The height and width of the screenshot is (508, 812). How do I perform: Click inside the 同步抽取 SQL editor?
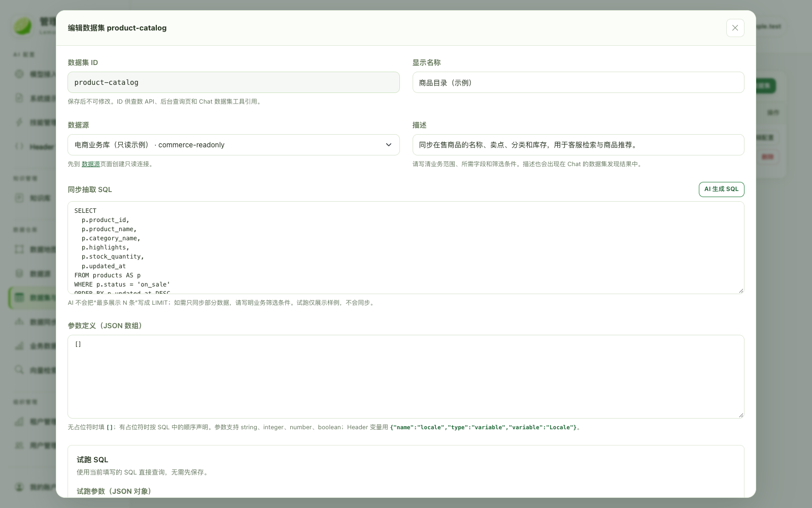(405, 247)
